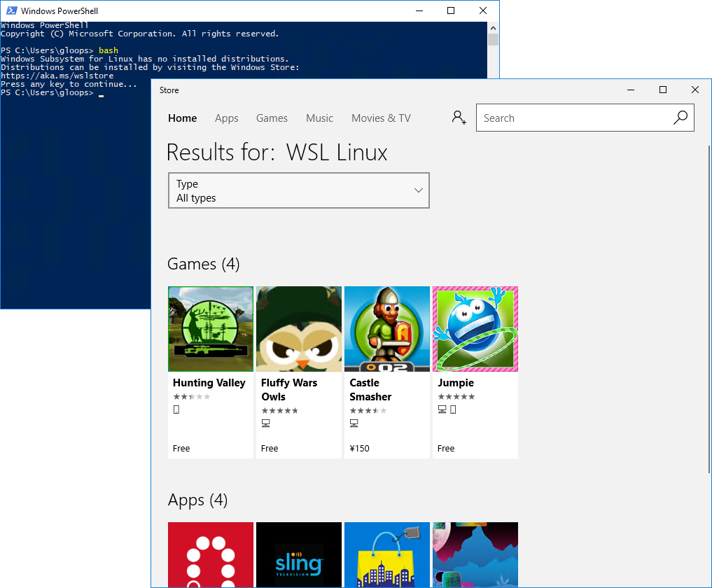The image size is (712, 588).
Task: Close the Store window
Action: click(694, 90)
